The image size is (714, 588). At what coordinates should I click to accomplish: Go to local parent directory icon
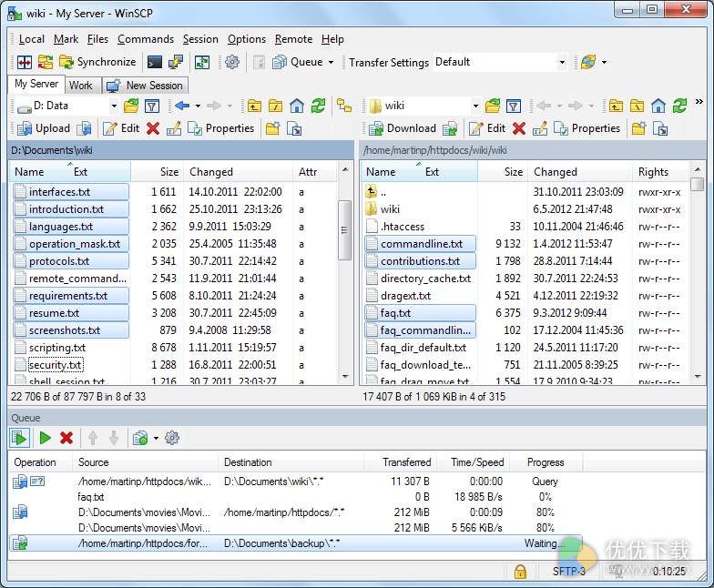[x=253, y=106]
